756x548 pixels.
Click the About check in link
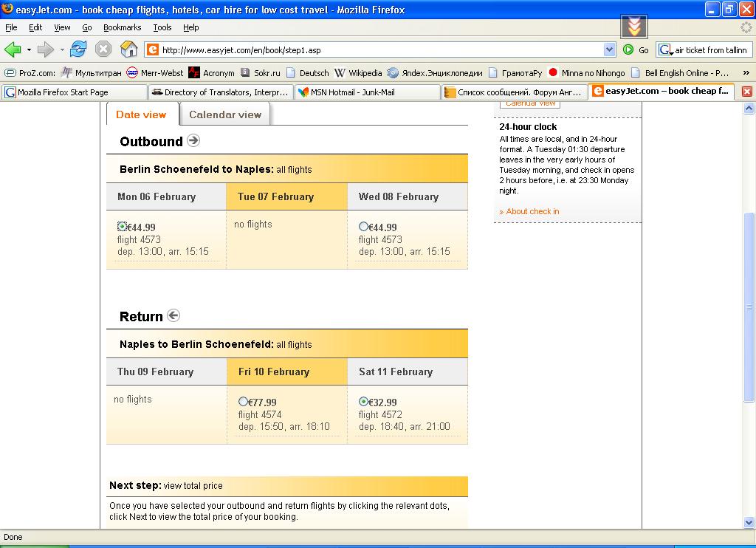click(x=532, y=211)
